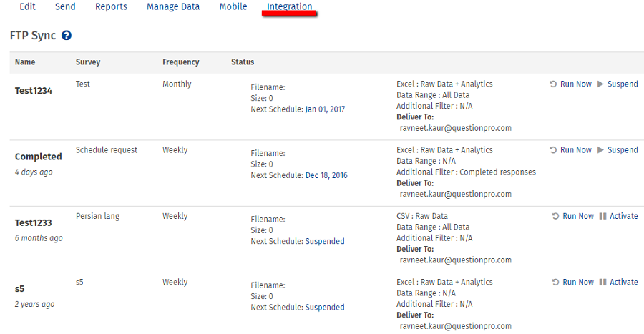Screen dimensions: 644x334
Task: Click the Suspend play icon for Test1234
Action: pos(600,84)
